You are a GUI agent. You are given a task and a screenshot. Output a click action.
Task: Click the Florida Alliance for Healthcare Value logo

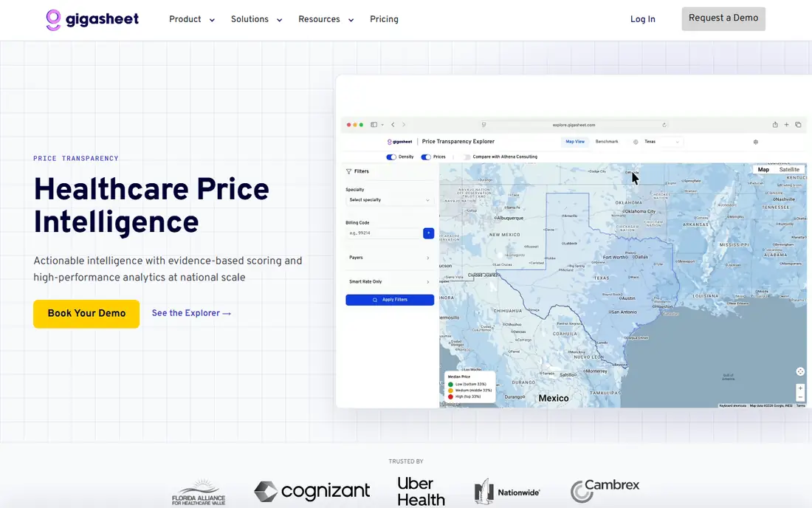[x=199, y=492]
